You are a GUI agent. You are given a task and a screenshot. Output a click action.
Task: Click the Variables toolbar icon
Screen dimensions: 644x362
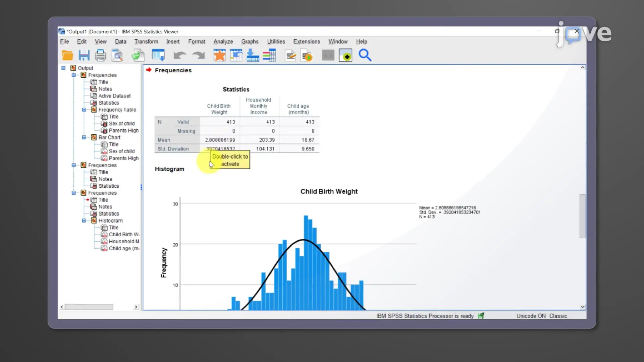[269, 55]
